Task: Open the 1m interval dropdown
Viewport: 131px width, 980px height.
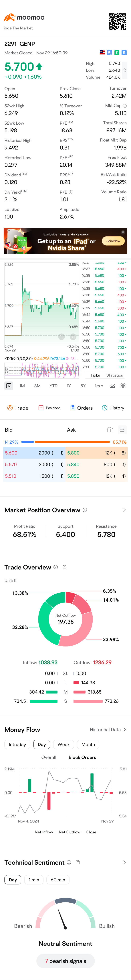Action: coord(99,386)
